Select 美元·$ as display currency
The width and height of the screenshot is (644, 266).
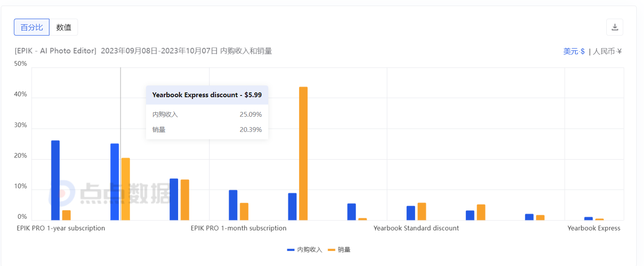pyautogui.click(x=574, y=51)
